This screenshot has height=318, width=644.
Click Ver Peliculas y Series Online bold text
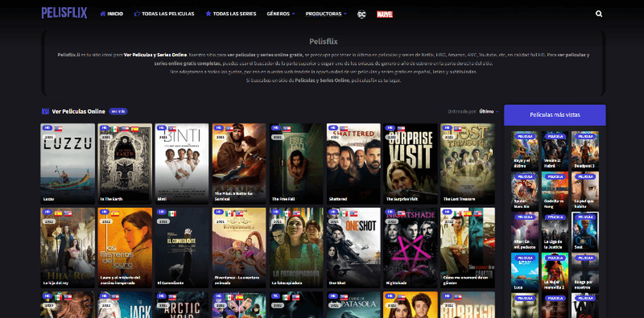click(x=155, y=55)
